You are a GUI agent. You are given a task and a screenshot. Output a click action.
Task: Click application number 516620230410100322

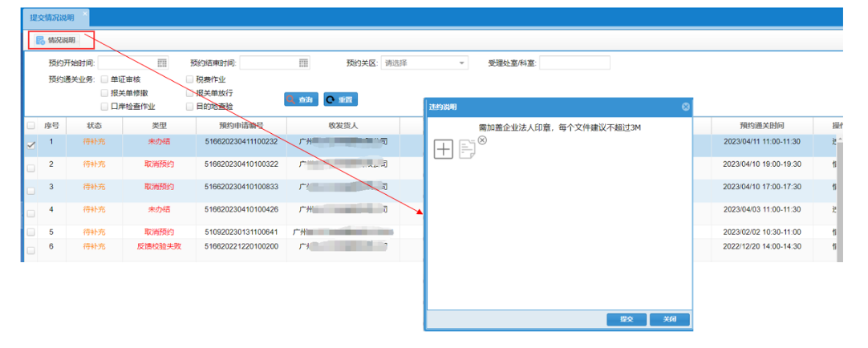[241, 164]
